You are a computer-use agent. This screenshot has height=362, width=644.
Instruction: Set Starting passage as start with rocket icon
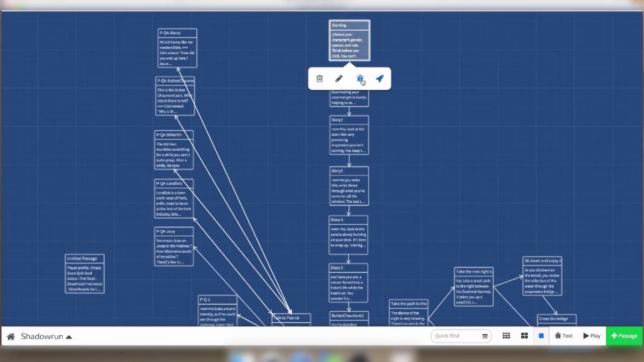click(380, 78)
